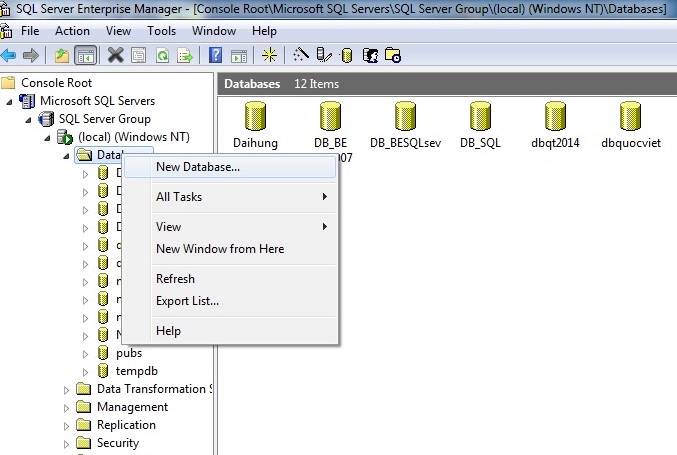The width and height of the screenshot is (677, 455).
Task: Click the tempdb database cylinder icon in the tree
Action: pyautogui.click(x=103, y=371)
